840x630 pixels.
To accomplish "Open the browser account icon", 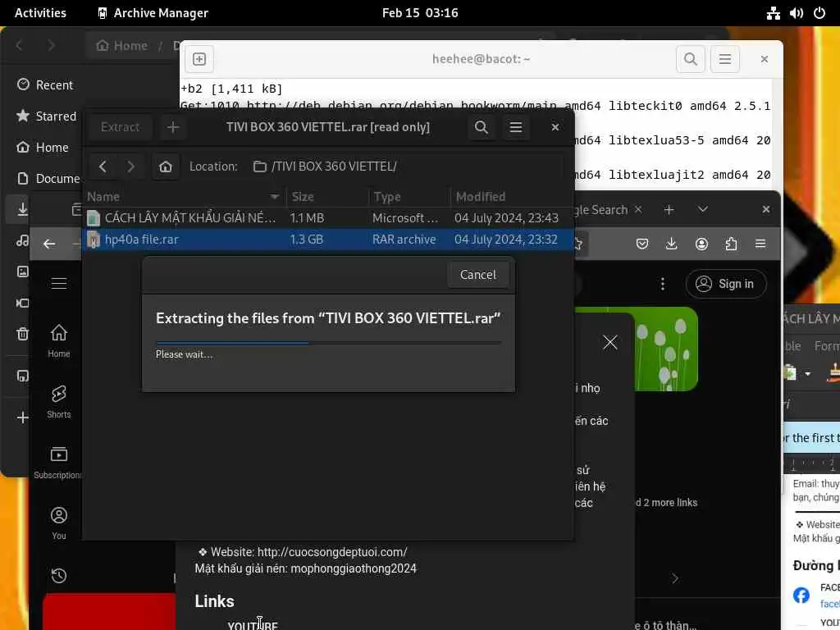I will [x=701, y=244].
